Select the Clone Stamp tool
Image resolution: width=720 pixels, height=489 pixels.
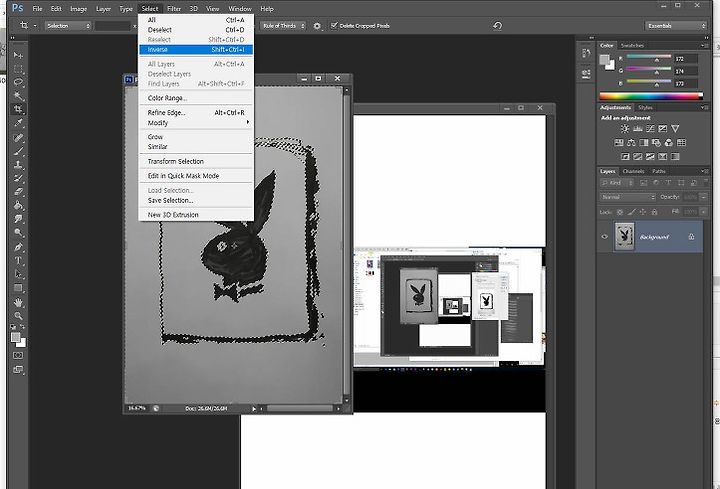pos(18,164)
